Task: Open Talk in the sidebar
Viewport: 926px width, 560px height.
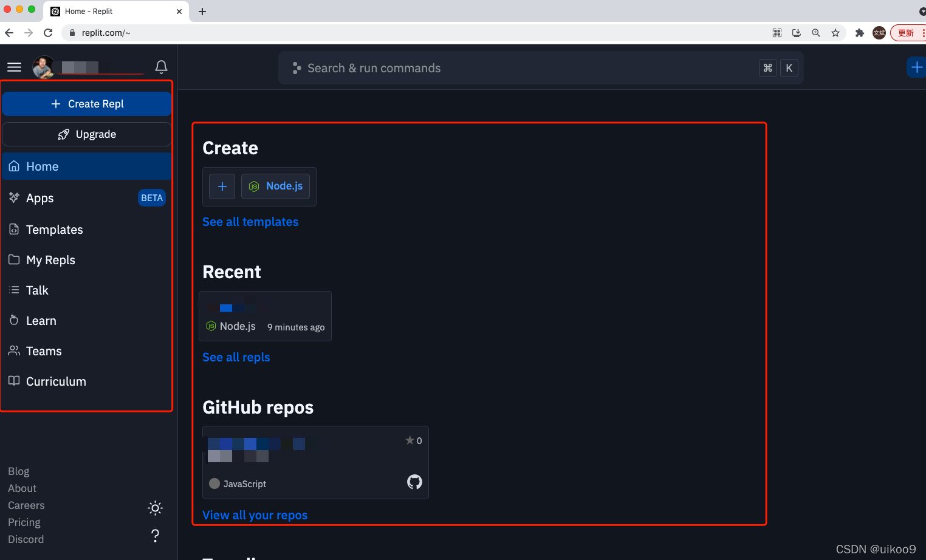Action: 87,290
